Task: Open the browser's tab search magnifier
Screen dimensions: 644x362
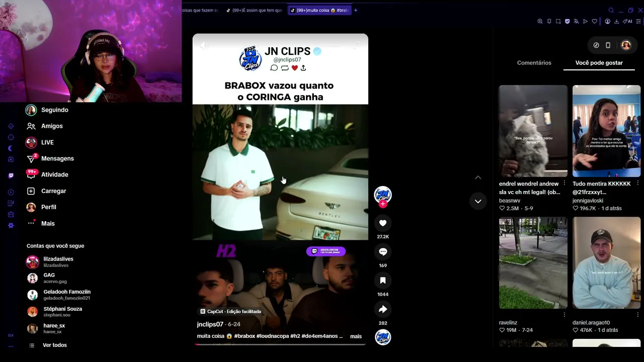Action: pyautogui.click(x=611, y=10)
